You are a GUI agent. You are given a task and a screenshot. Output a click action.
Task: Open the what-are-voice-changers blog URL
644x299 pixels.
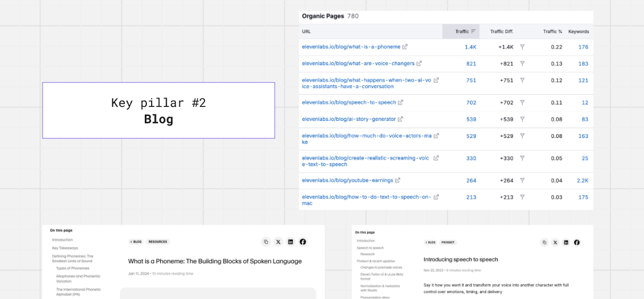(x=358, y=64)
